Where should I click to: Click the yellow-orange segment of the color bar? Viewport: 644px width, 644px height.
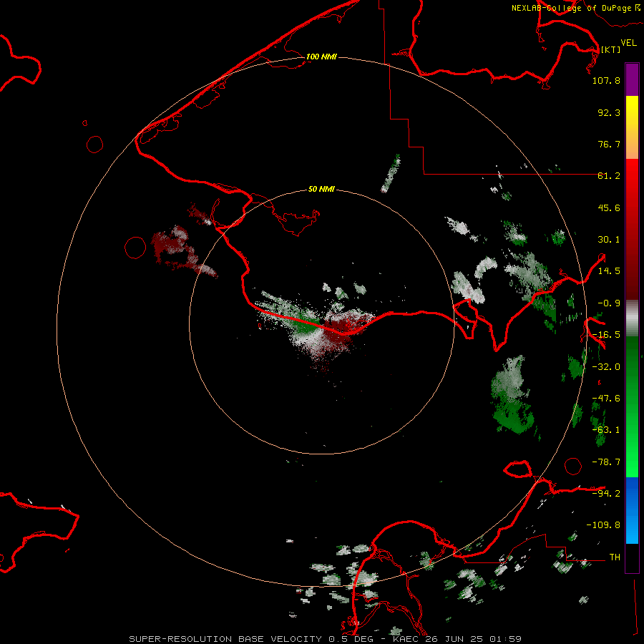coord(632,127)
